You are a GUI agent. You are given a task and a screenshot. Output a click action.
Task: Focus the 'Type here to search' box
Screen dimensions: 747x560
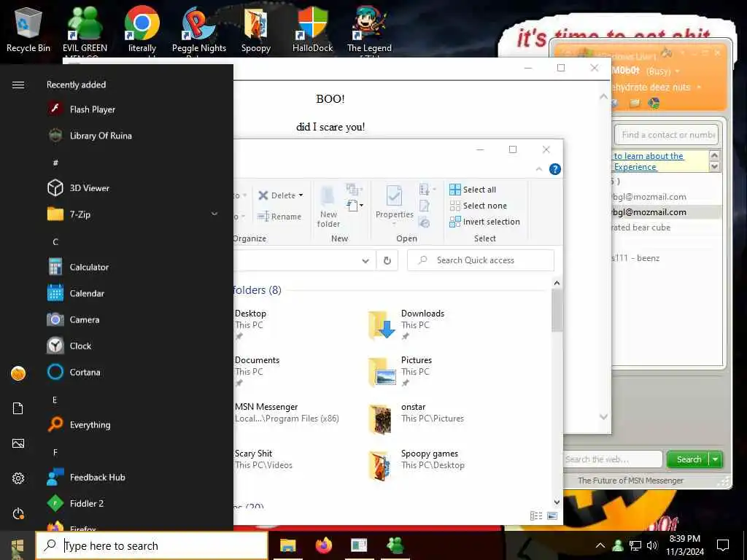click(152, 545)
